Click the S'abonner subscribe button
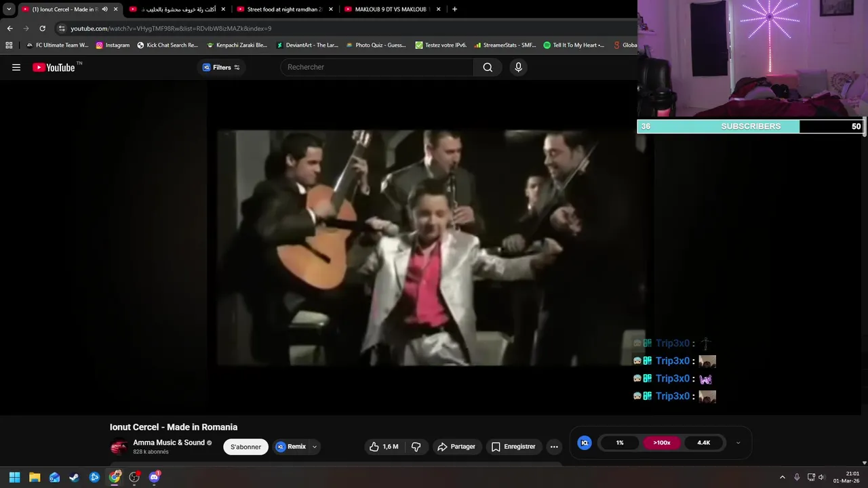Viewport: 868px width, 488px height. (x=245, y=447)
